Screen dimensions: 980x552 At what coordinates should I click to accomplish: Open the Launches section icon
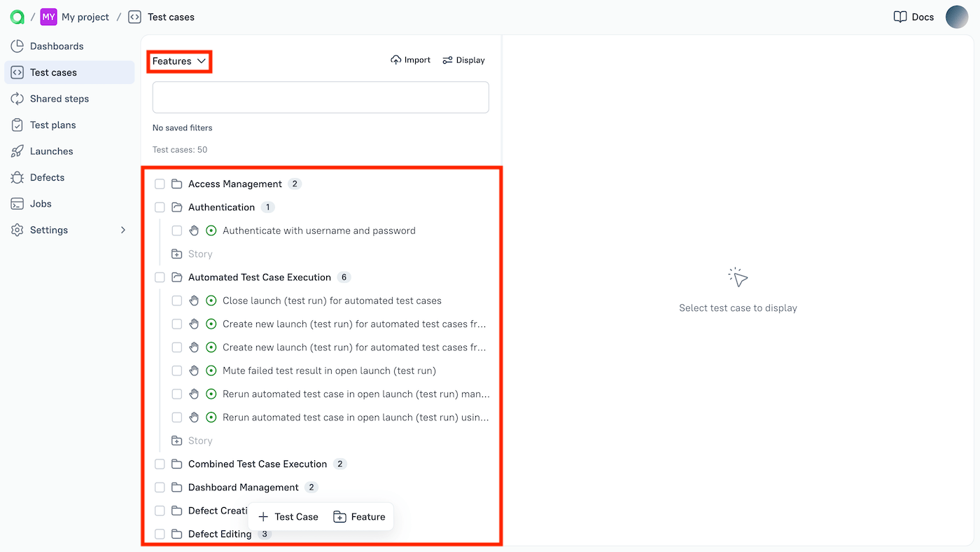(x=16, y=151)
